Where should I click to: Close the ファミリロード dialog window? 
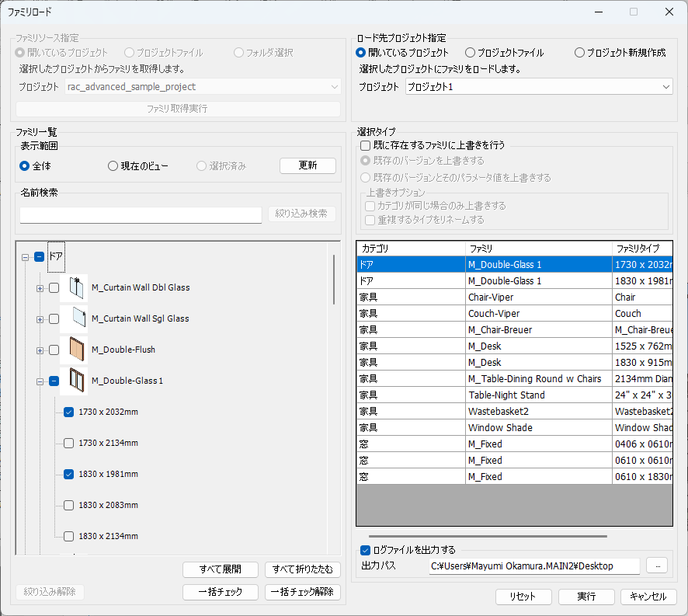pyautogui.click(x=669, y=12)
